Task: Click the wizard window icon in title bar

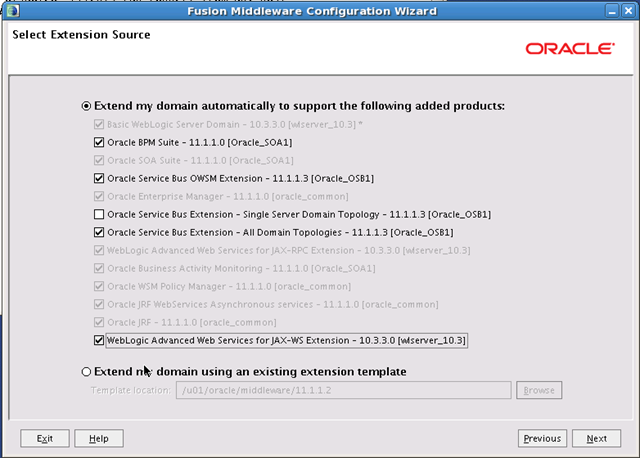Action: (x=12, y=11)
